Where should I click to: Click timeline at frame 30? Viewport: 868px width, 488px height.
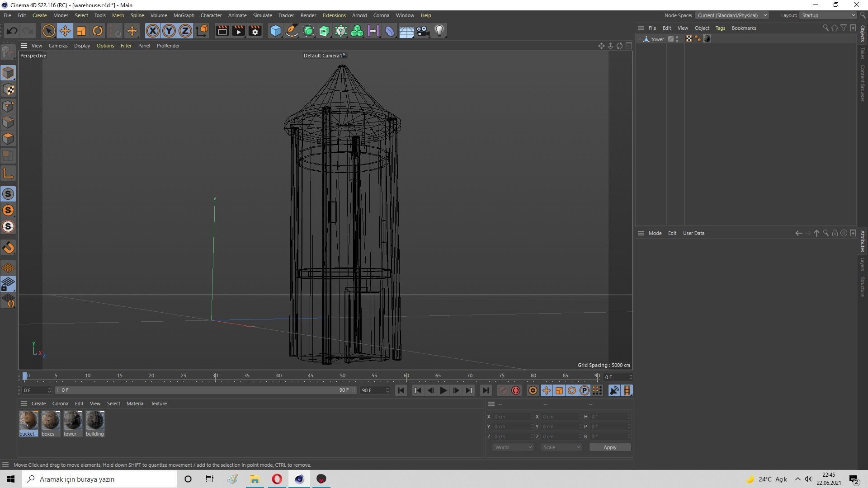click(215, 376)
